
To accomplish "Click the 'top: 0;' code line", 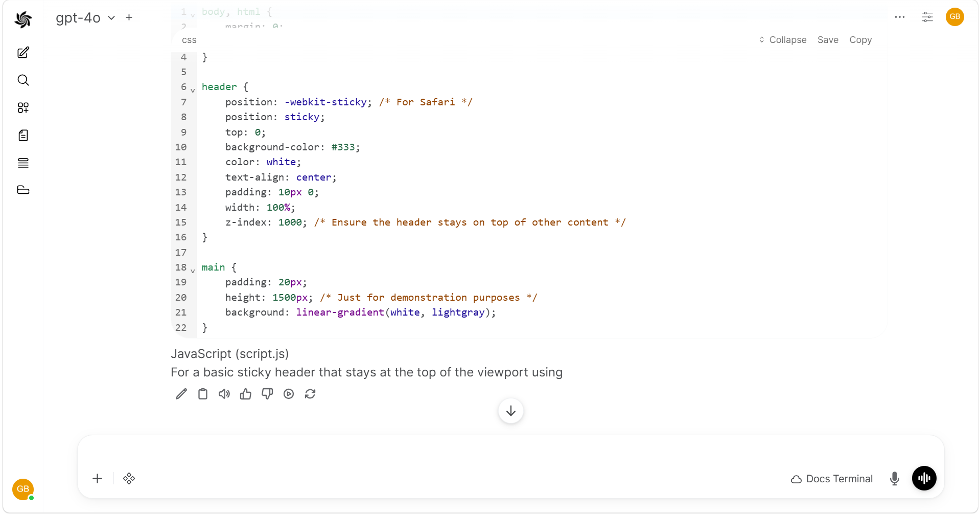I will [245, 132].
